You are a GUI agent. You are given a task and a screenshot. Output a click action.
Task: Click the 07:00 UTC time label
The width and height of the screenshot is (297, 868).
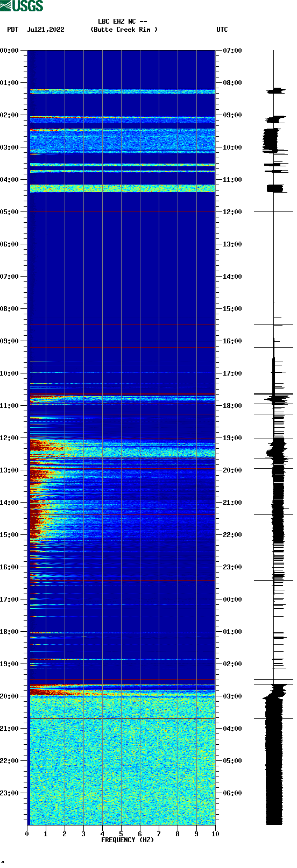pyautogui.click(x=232, y=51)
